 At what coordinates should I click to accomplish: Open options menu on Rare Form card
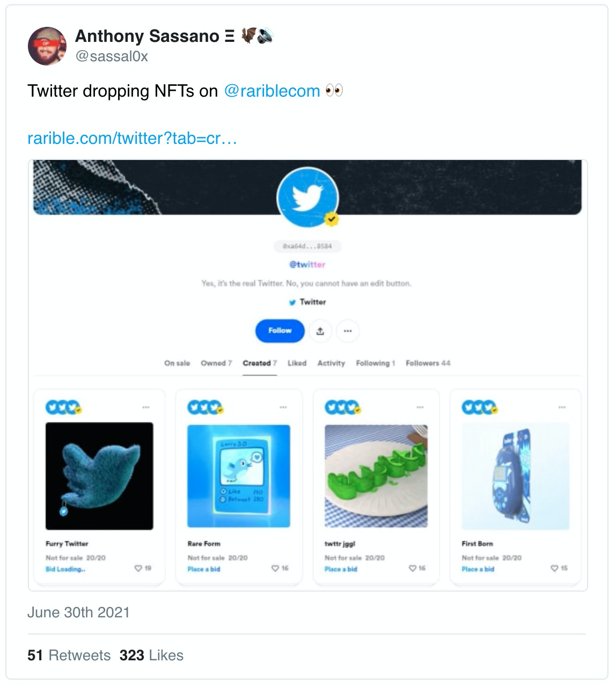pyautogui.click(x=283, y=407)
